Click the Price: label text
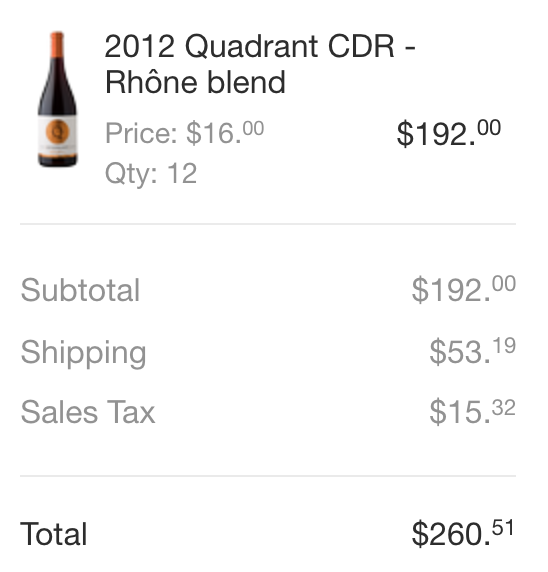 tap(142, 133)
